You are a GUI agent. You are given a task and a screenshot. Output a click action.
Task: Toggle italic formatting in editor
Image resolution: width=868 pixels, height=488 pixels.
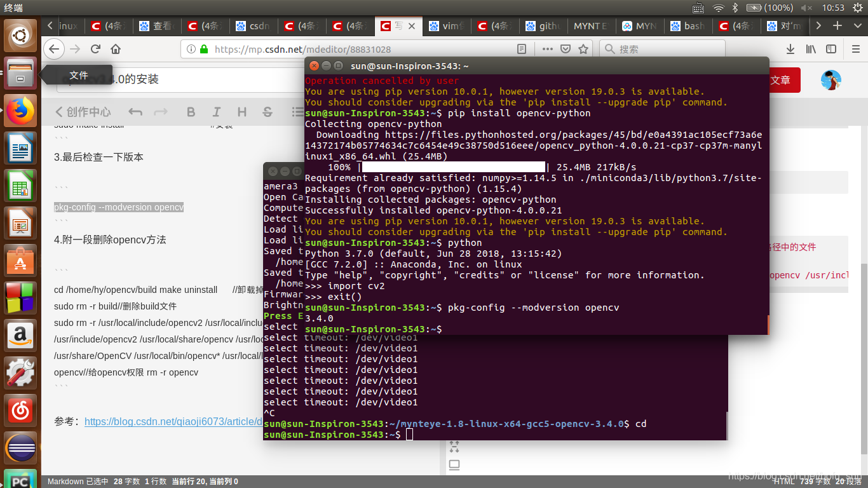pos(216,112)
